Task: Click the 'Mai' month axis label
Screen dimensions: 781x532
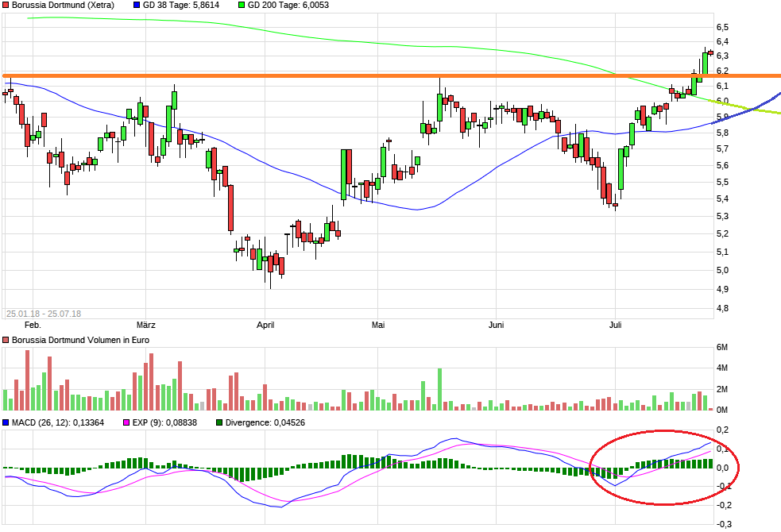Action: click(x=378, y=325)
